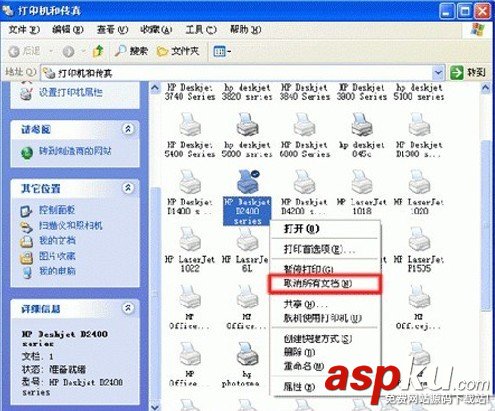Viewport: 495px width, 411px height.
Task: Open 转到制造商的网站 link
Action: click(75, 151)
